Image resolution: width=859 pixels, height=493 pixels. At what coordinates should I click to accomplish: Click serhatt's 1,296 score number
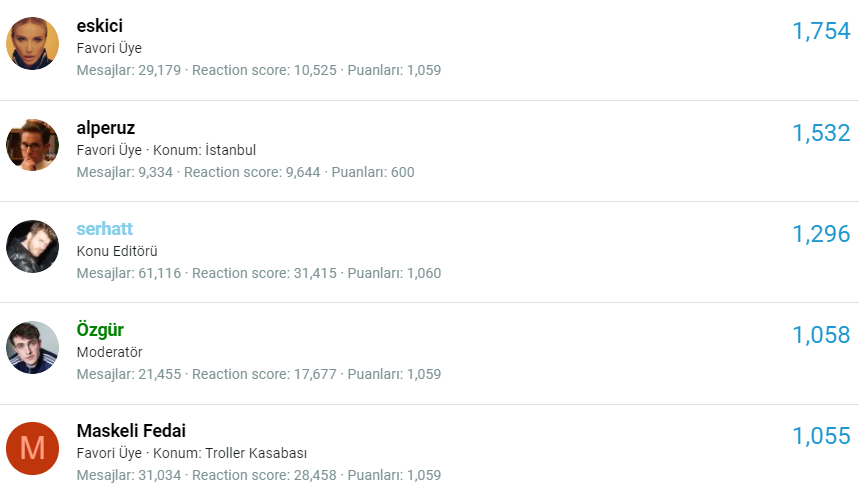pos(820,234)
